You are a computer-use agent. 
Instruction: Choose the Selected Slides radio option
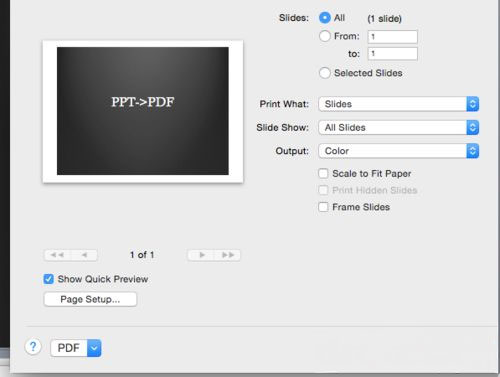[325, 73]
